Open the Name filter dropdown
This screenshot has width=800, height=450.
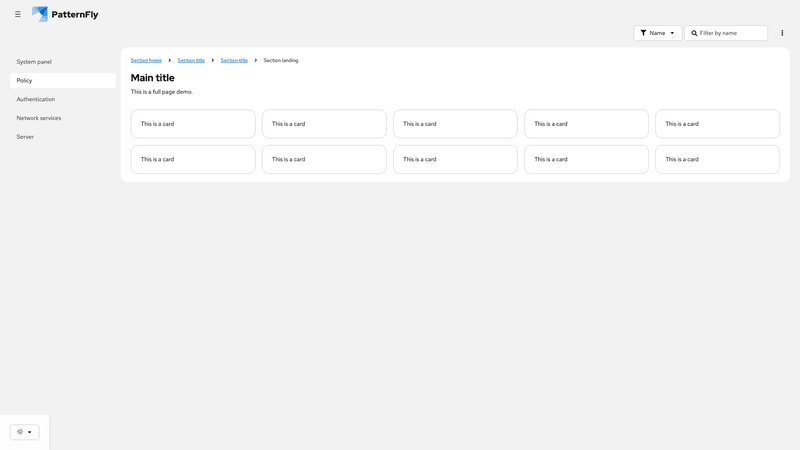(658, 33)
